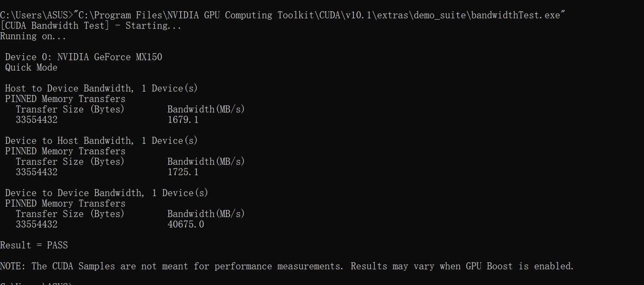Screen dimensions: 644x285
Task: Click the 'Device 0: NVIDIA GeForce MX150' line
Action: 84,57
